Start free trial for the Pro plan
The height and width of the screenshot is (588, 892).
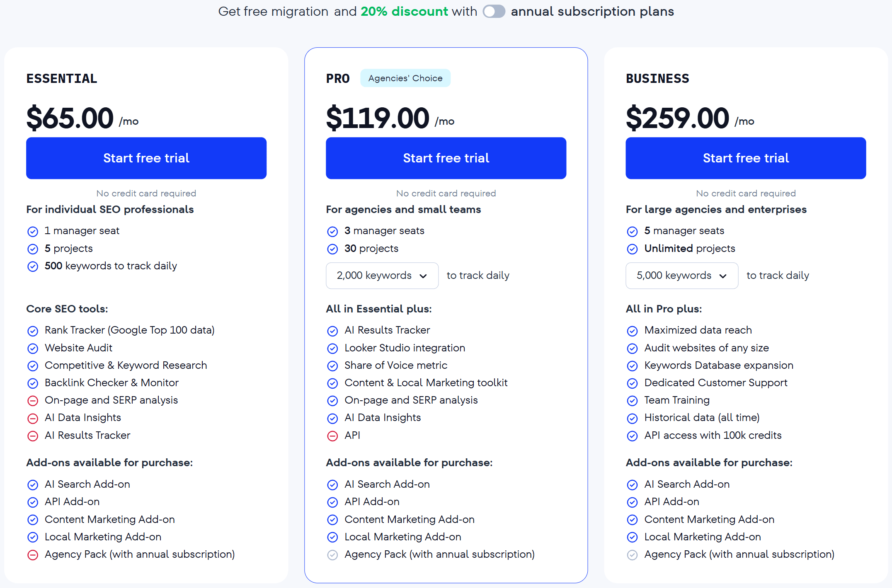(446, 158)
